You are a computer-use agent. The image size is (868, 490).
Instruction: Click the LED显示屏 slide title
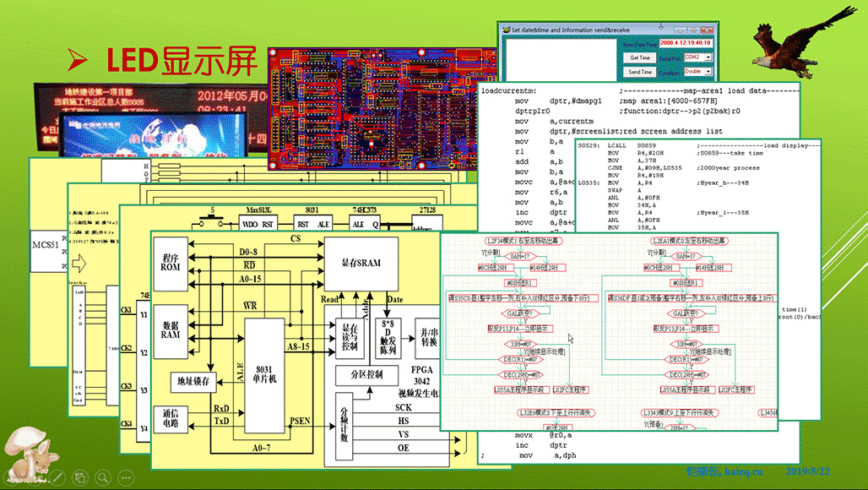[x=182, y=61]
